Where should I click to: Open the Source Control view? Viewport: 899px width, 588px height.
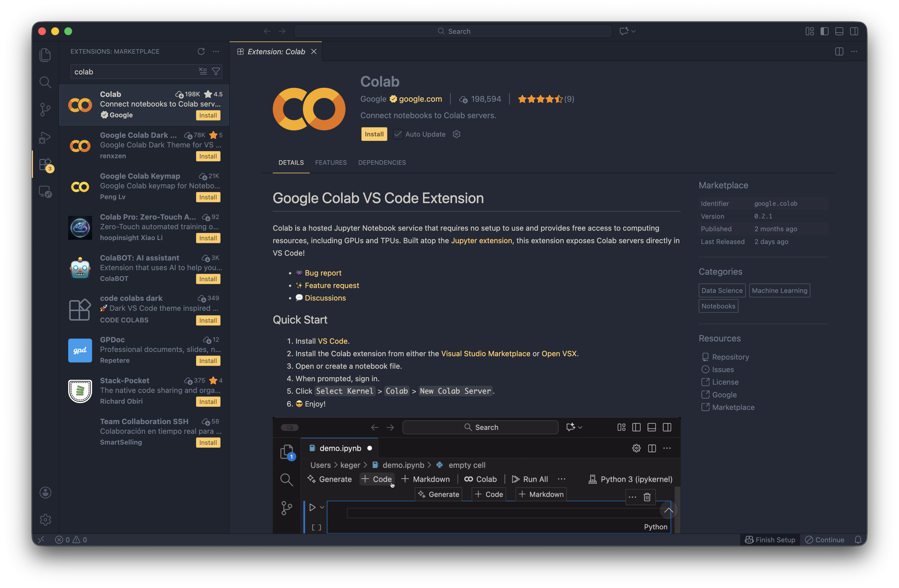click(45, 110)
